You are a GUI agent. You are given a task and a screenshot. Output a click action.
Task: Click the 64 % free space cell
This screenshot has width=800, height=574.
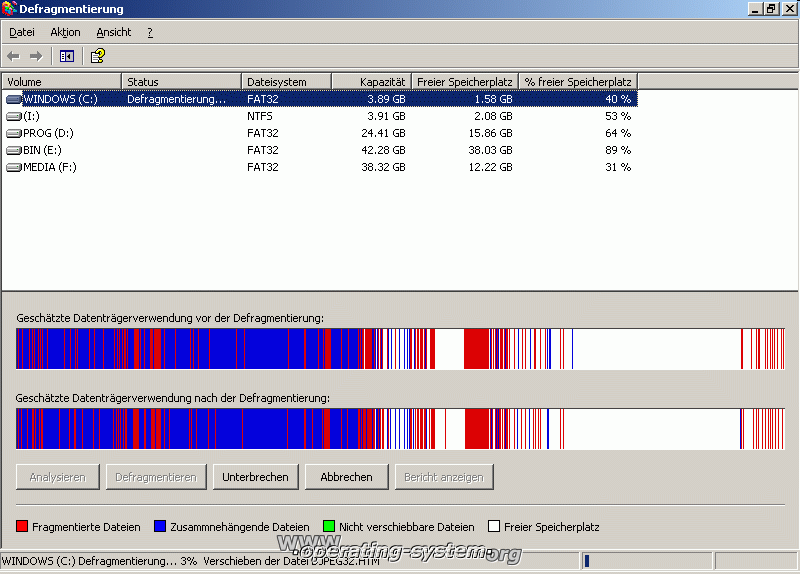pos(618,133)
